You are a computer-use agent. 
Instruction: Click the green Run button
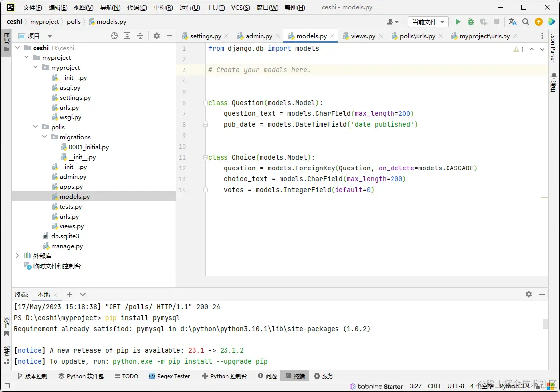(x=458, y=22)
